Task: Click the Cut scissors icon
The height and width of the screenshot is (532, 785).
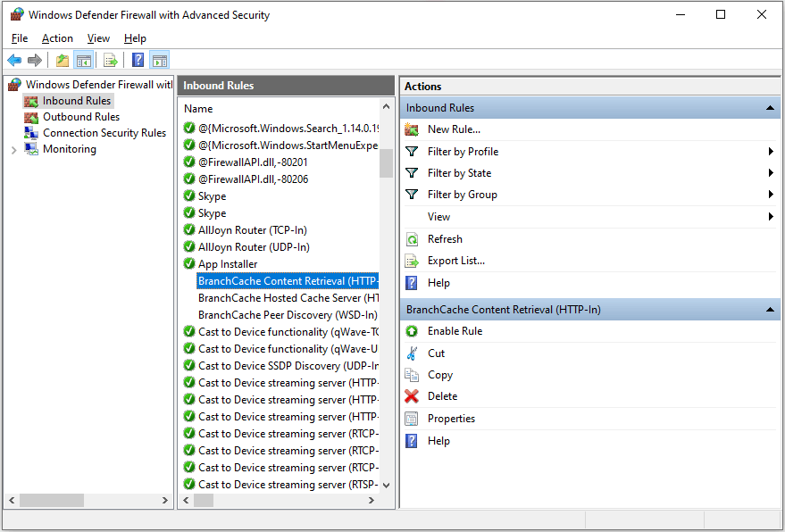Action: [x=412, y=353]
